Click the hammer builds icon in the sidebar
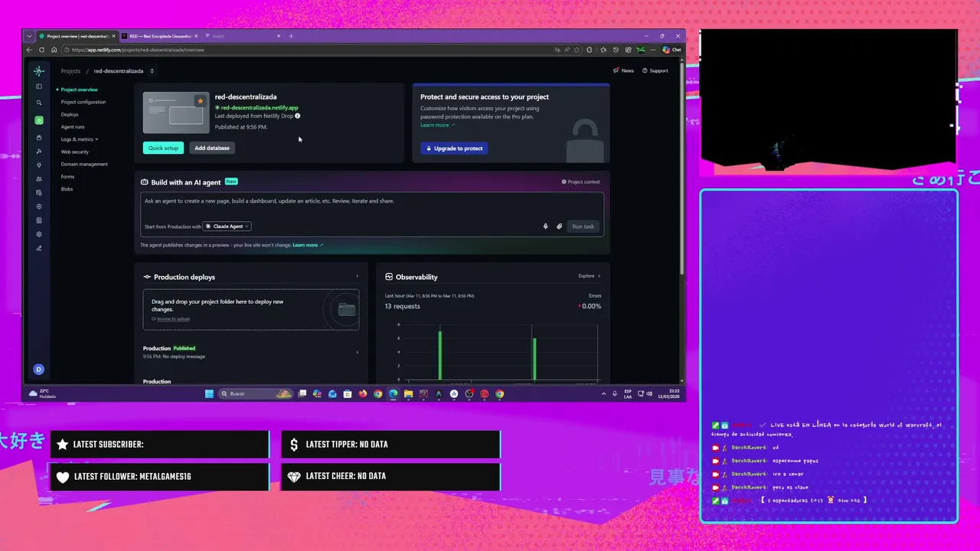The image size is (980, 551). pyautogui.click(x=39, y=152)
